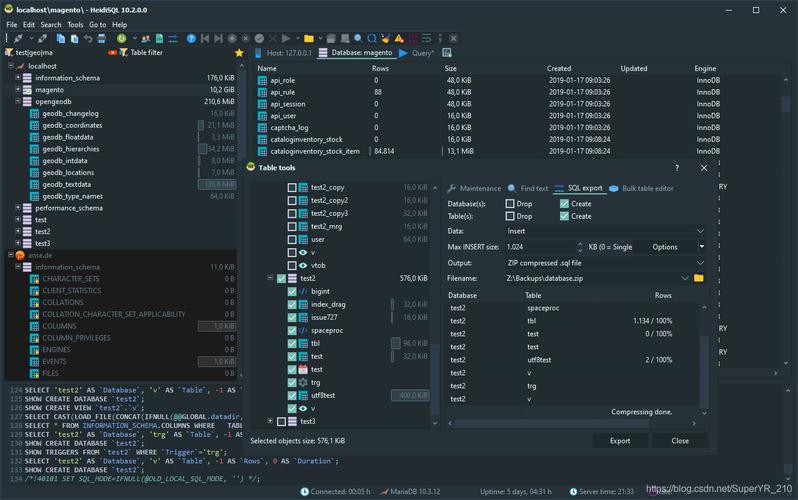Open the Filename history dropdown

click(685, 278)
